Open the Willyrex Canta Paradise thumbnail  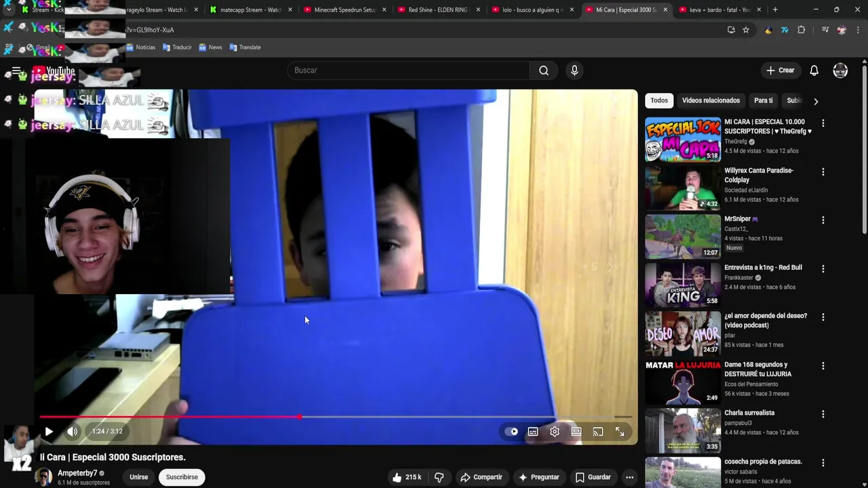683,188
